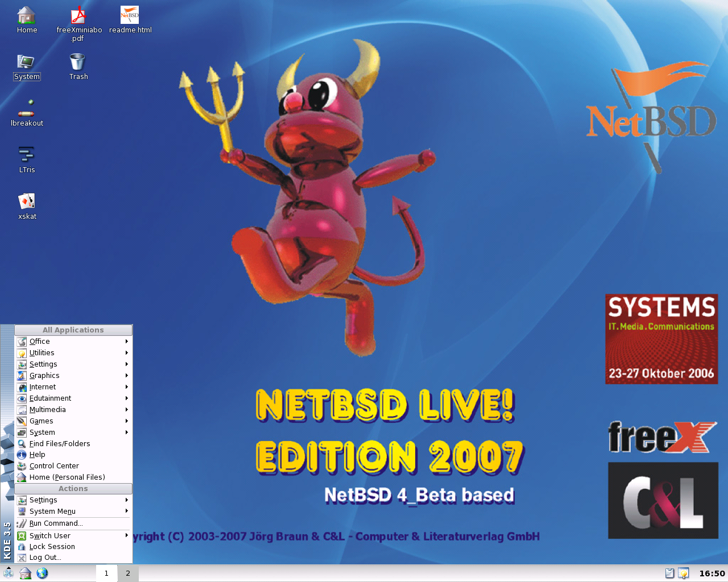Open the clipboard tray icon
This screenshot has height=582, width=728.
coord(669,573)
